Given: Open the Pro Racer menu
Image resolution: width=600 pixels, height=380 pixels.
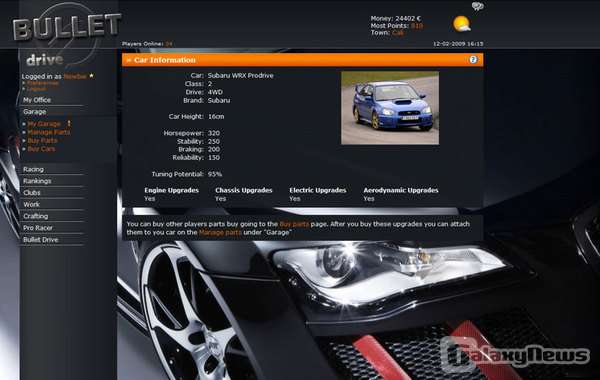Looking at the screenshot, I should 38,228.
